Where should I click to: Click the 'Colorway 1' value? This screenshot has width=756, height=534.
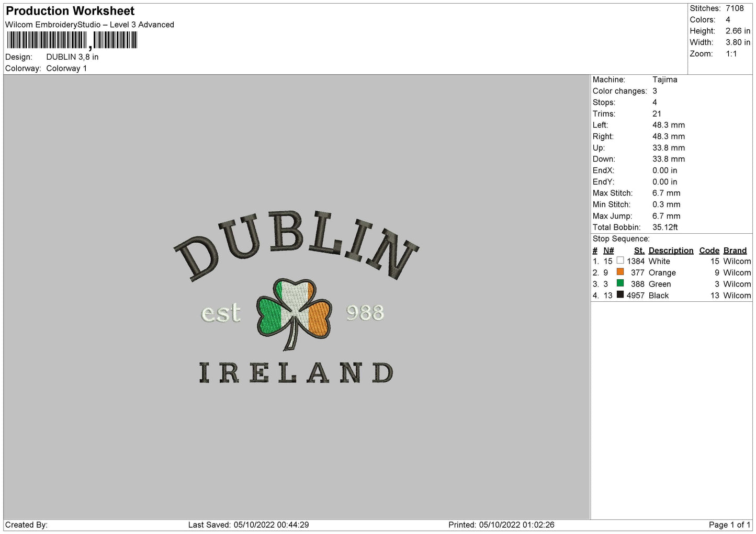click(x=66, y=69)
